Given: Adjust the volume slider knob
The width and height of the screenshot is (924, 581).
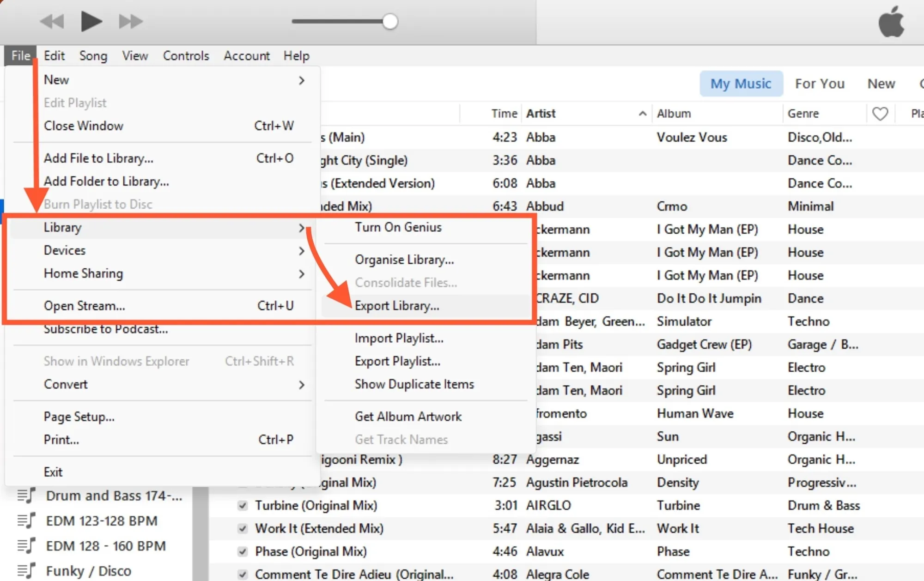Looking at the screenshot, I should 390,21.
